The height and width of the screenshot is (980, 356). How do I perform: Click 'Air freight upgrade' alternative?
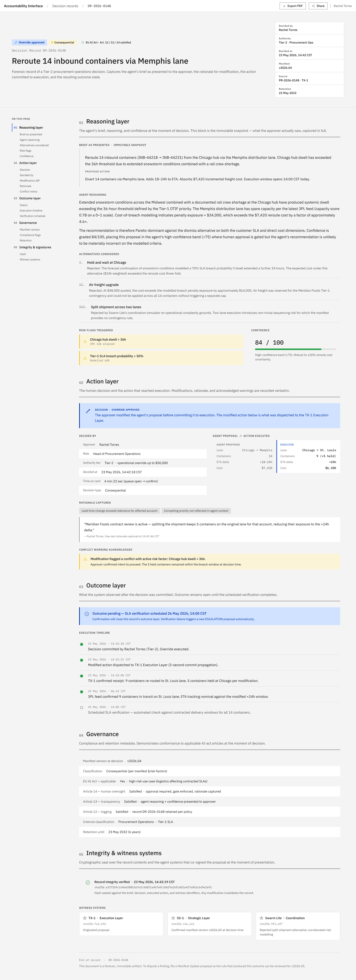[x=104, y=284]
